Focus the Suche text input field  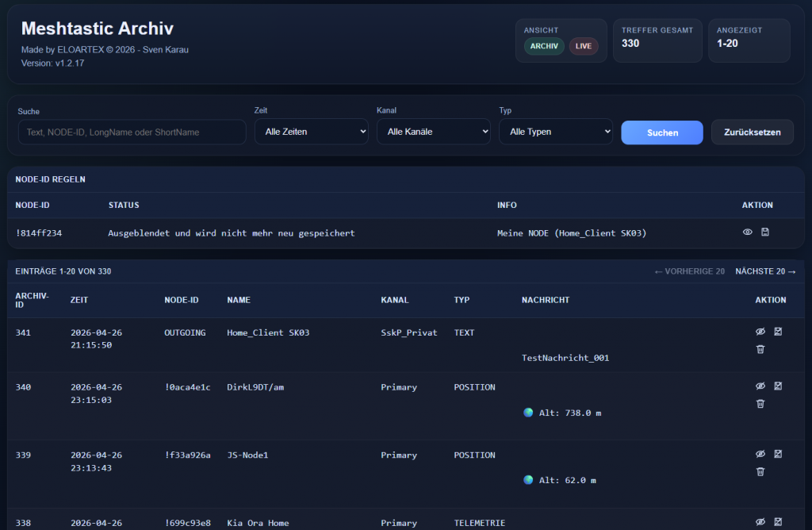pyautogui.click(x=132, y=132)
